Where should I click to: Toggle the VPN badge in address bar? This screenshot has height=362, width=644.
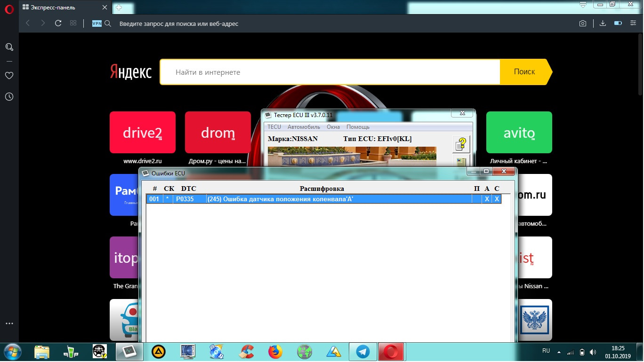97,24
